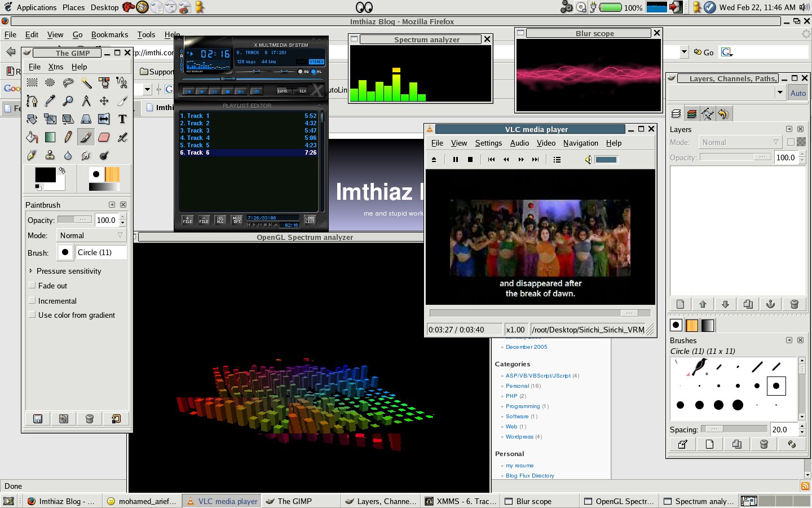Screen dimensions: 812x508
Task: Select the Text tool in GIMP
Action: [x=122, y=119]
